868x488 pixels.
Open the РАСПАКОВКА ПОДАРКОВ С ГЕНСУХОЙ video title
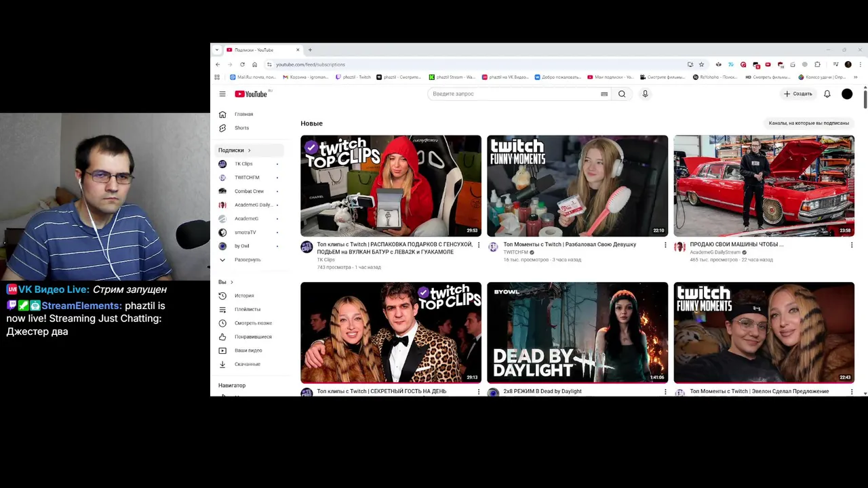[394, 248]
